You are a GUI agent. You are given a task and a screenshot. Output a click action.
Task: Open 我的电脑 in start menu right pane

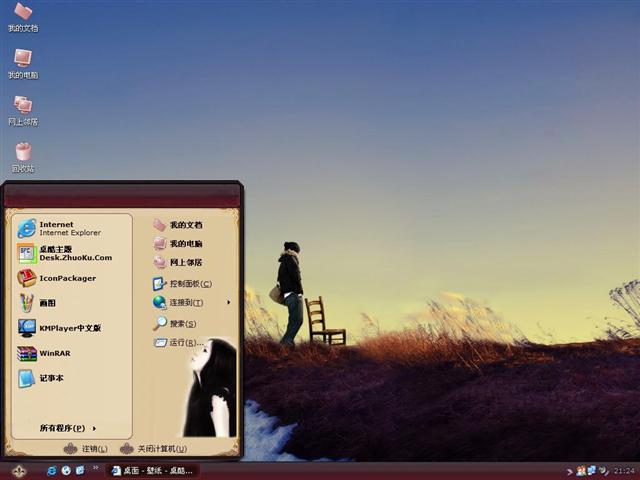pyautogui.click(x=178, y=244)
